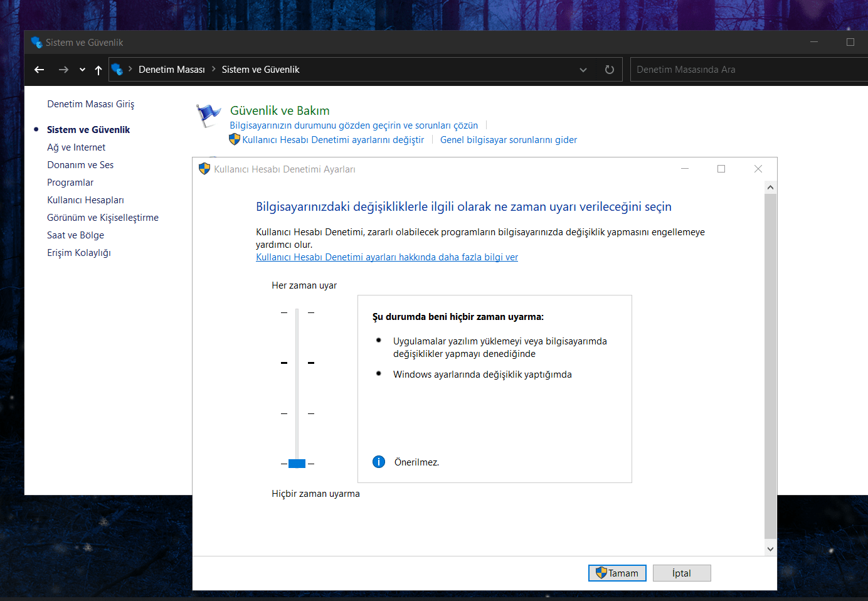This screenshot has width=868, height=601.
Task: Select Denetim Masası breadcrumb
Action: tap(172, 70)
